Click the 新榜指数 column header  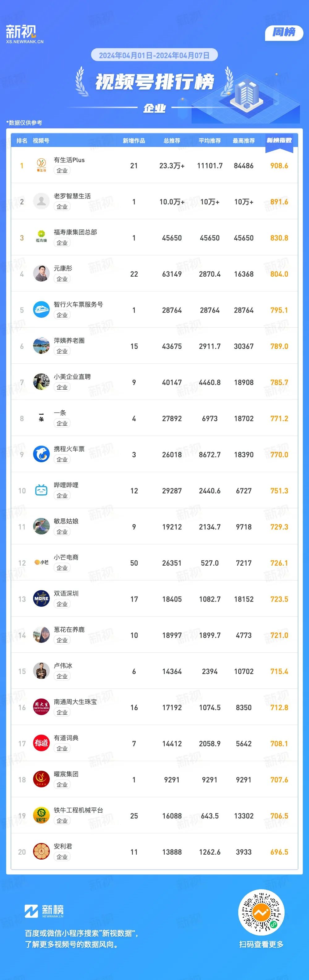point(279,140)
